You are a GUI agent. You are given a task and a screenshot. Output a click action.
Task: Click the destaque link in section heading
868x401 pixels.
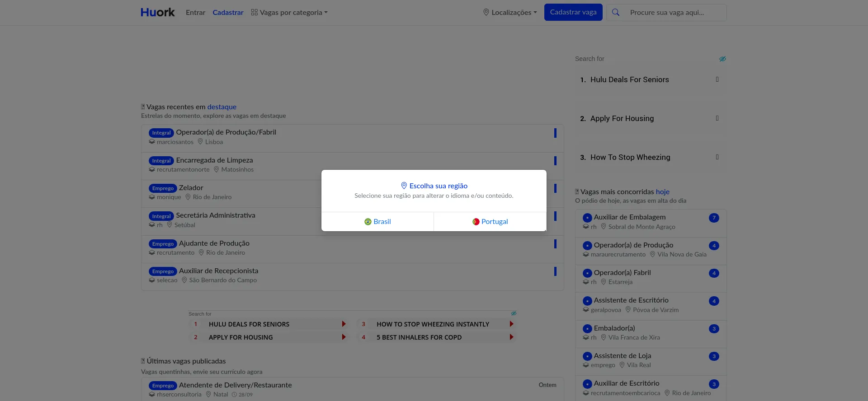222,107
